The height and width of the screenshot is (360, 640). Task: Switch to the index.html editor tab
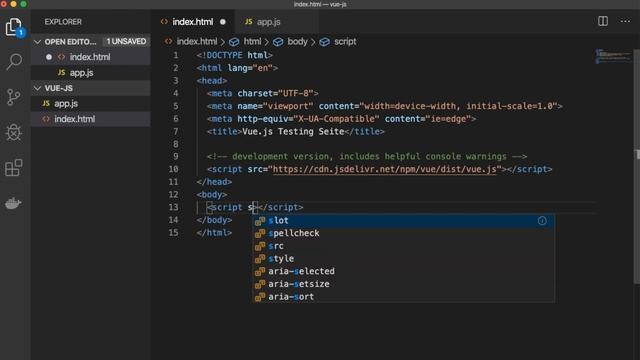click(x=192, y=22)
